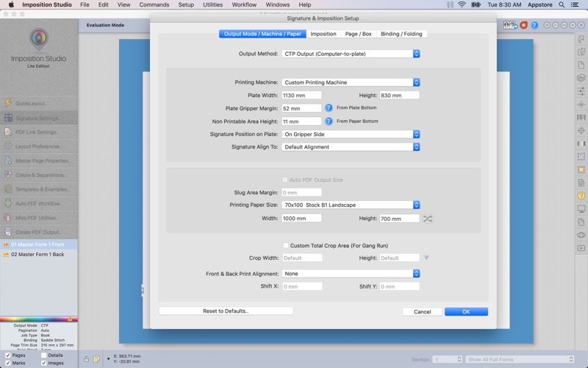Open Colors & Separations in sidebar

pos(39,175)
